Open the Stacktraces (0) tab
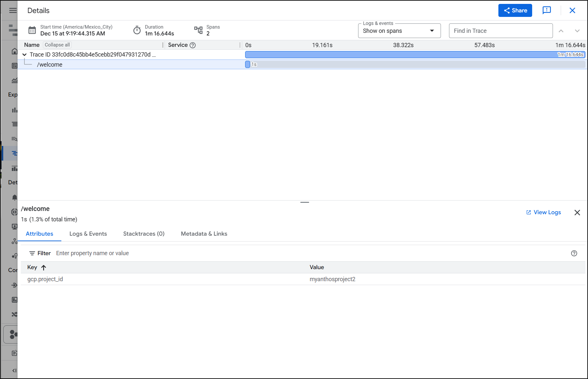 pyautogui.click(x=144, y=234)
